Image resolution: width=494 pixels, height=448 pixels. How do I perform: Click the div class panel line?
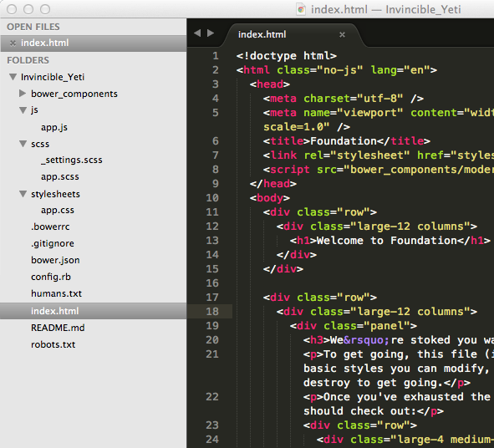[354, 326]
